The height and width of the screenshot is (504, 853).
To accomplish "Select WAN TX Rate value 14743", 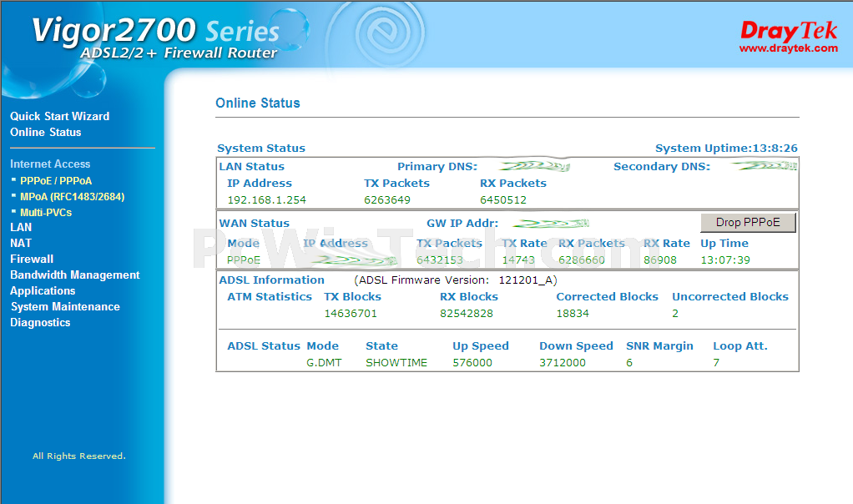I will pyautogui.click(x=518, y=260).
